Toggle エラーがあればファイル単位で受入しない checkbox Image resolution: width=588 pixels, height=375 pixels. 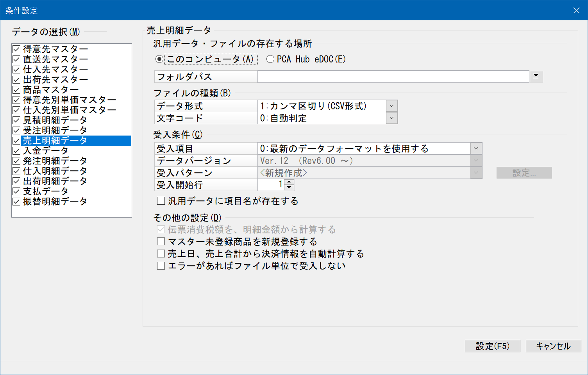[x=161, y=266]
